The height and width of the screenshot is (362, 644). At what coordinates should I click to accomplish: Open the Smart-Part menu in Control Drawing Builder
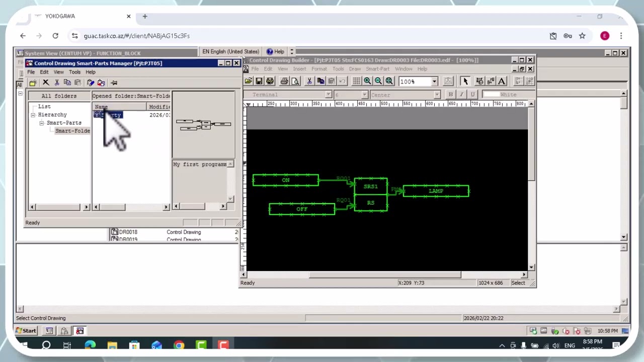378,69
